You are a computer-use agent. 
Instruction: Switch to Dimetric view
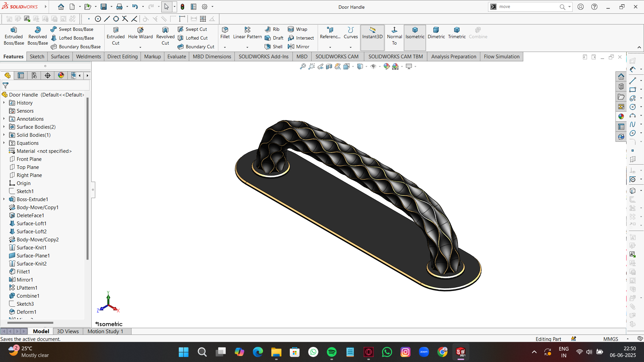point(436,33)
